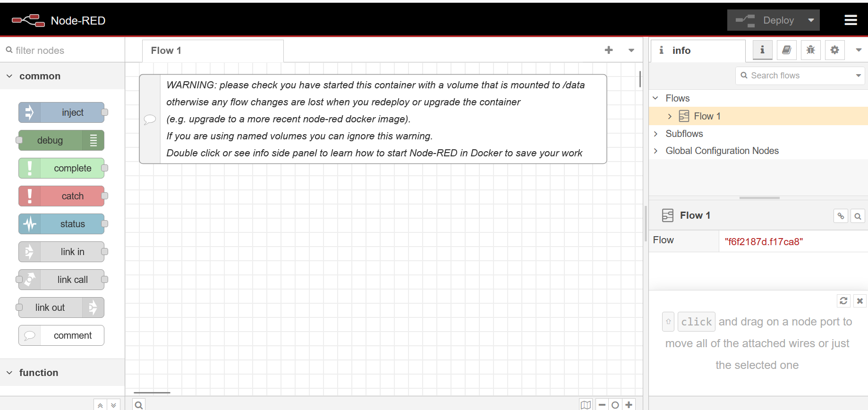Click the Node-RED logo icon
This screenshot has width=868, height=410.
coord(28,20)
